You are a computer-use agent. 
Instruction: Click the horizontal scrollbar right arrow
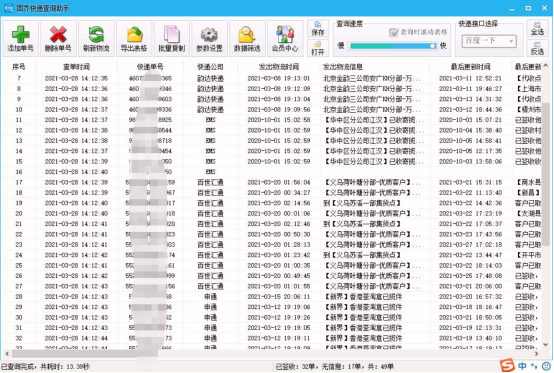click(x=536, y=353)
